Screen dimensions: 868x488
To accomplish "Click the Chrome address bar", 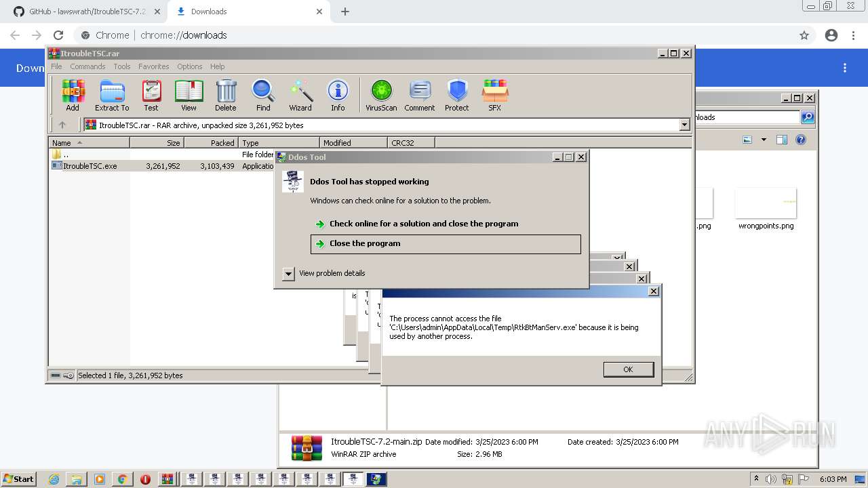I will pos(434,35).
